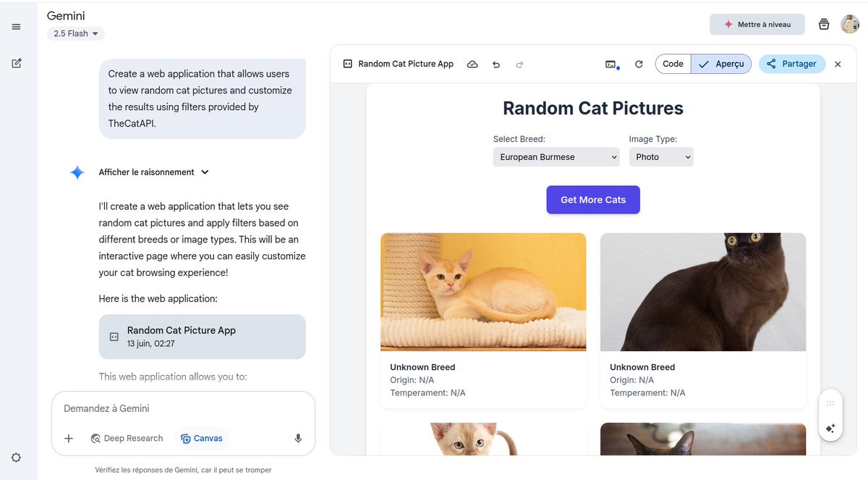The image size is (868, 480).
Task: Click the Gemini title text
Action: tap(66, 15)
